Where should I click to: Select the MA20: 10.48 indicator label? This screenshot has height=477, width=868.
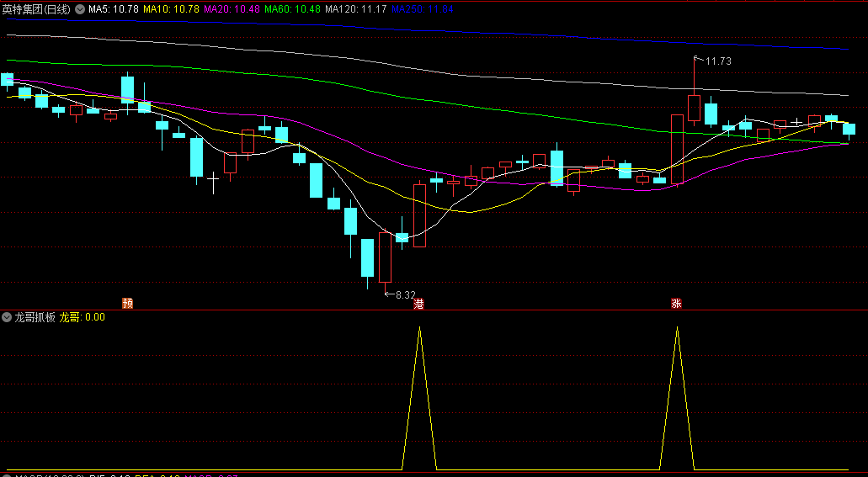click(x=232, y=9)
